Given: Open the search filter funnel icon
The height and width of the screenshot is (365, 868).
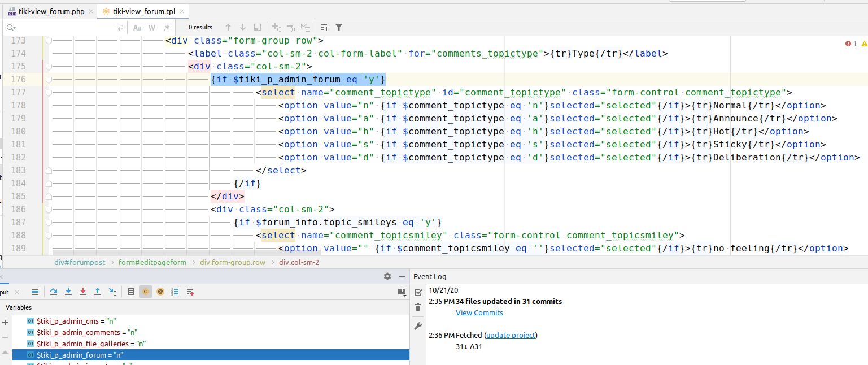Looking at the screenshot, I should tap(339, 27).
